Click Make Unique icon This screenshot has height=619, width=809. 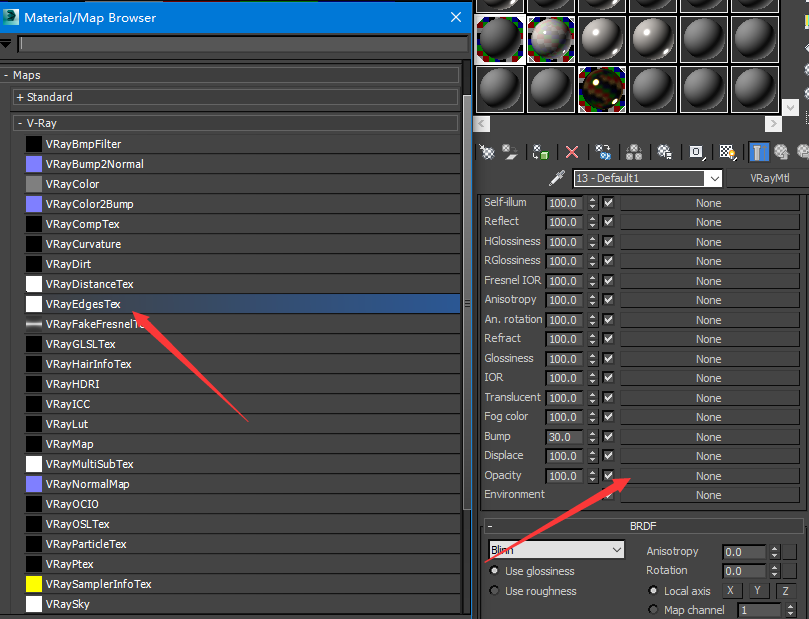pos(634,152)
